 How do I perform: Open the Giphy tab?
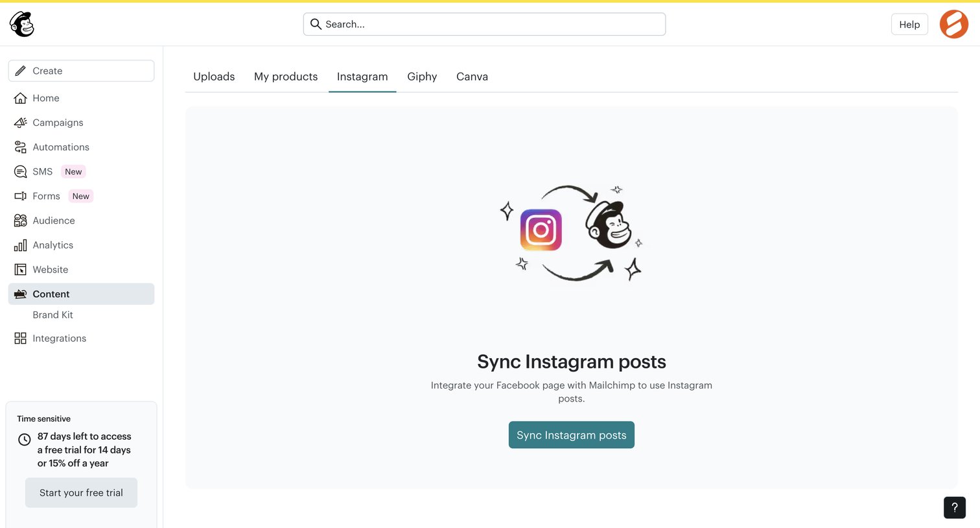point(422,77)
